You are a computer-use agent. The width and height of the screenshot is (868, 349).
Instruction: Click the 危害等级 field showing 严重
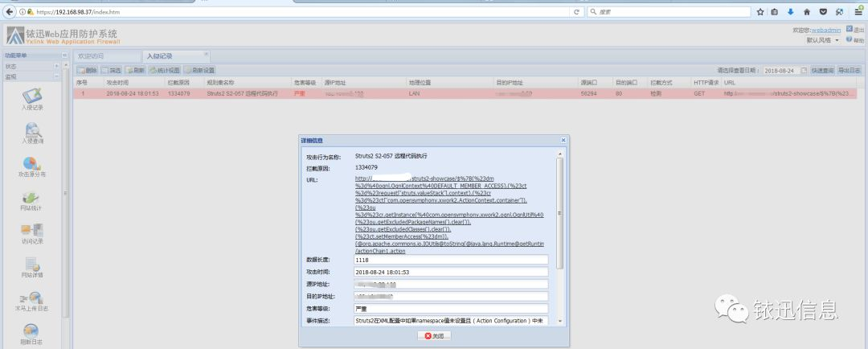[x=451, y=309]
